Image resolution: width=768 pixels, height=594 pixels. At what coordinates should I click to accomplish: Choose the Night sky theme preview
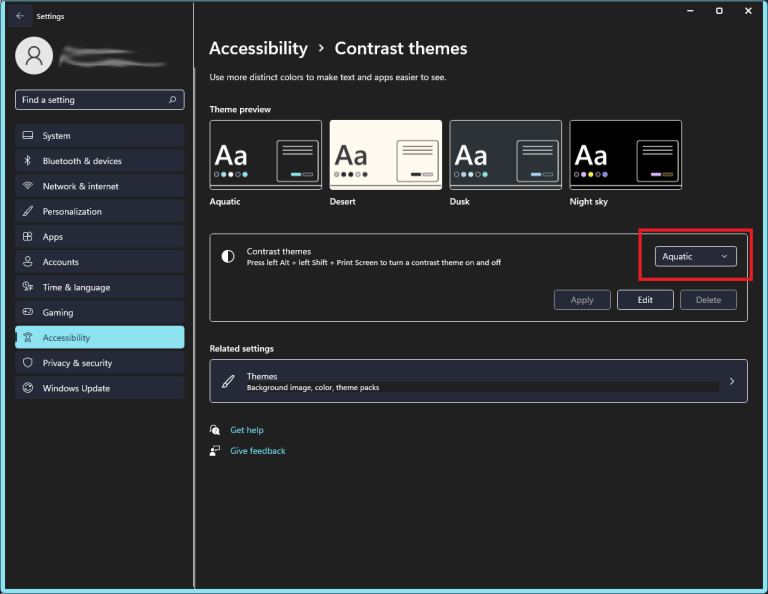[625, 155]
